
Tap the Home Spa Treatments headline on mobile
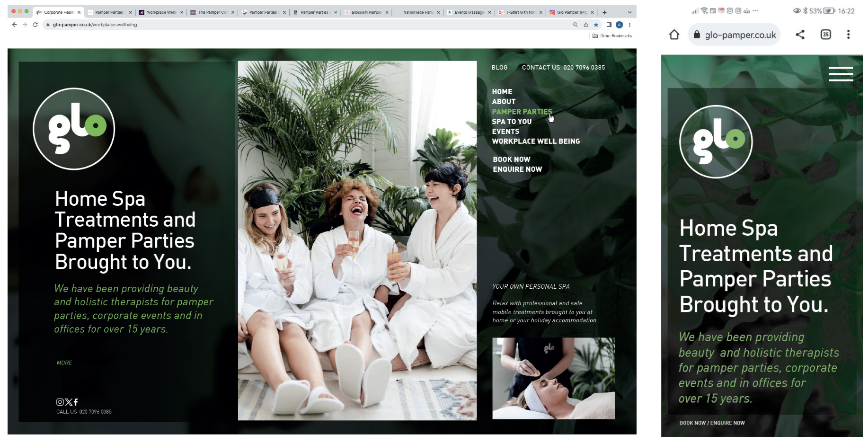click(756, 266)
